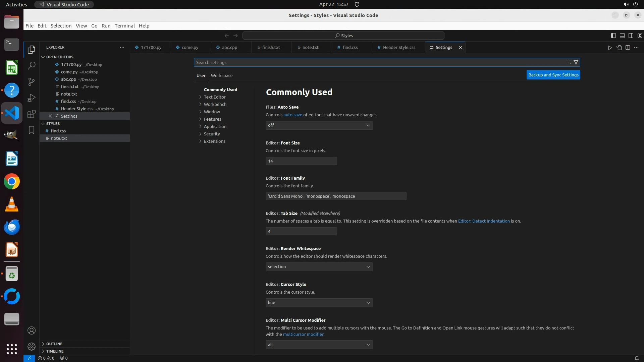This screenshot has height=362, width=644.
Task: Open the Cursor Style dropdown
Action: coord(319,303)
